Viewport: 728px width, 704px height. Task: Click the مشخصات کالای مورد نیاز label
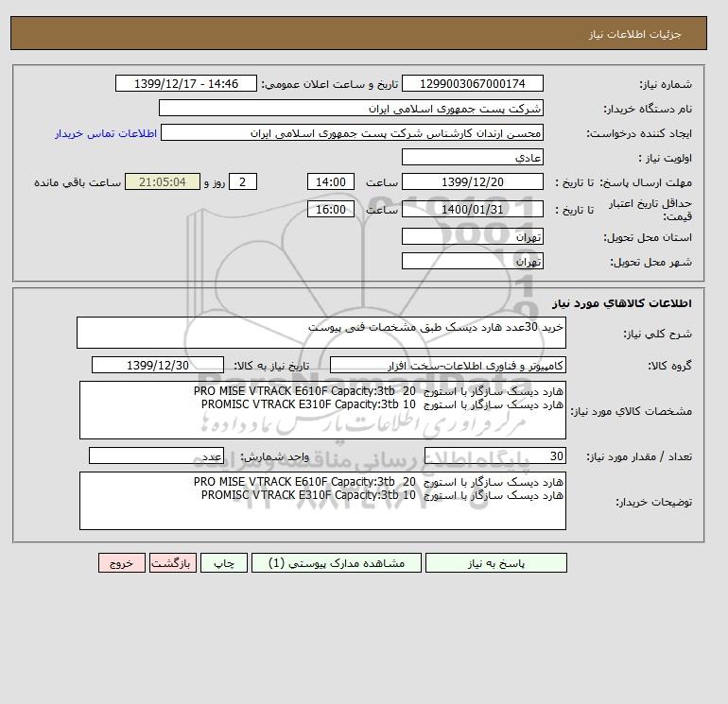click(631, 411)
